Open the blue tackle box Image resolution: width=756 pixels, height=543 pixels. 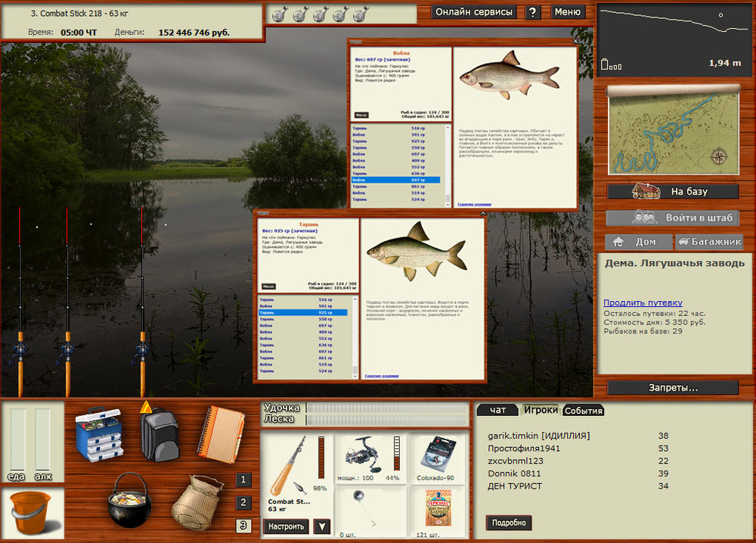(x=98, y=433)
